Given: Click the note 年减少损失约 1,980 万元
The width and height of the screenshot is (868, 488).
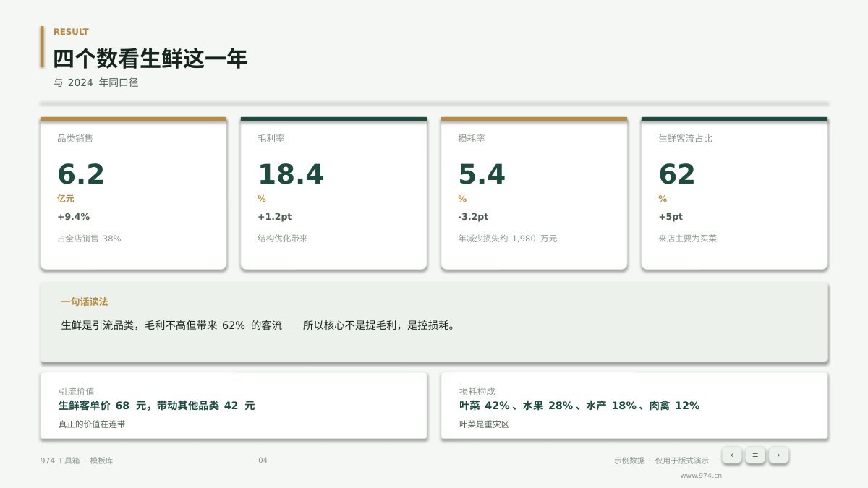Looking at the screenshot, I should [508, 239].
